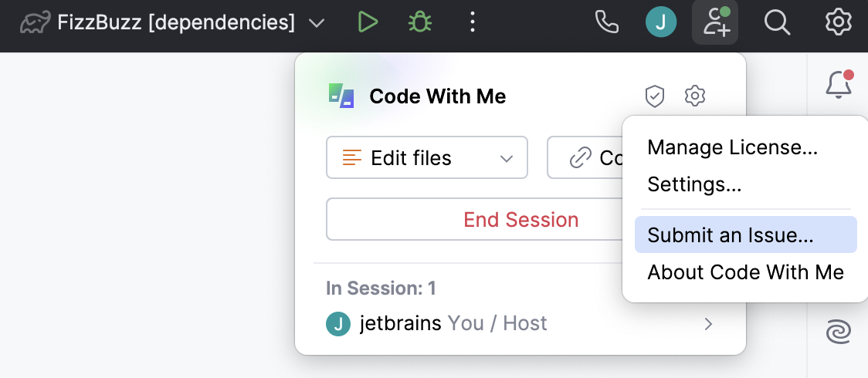Open About Code With Me
This screenshot has height=378, width=868.
745,272
